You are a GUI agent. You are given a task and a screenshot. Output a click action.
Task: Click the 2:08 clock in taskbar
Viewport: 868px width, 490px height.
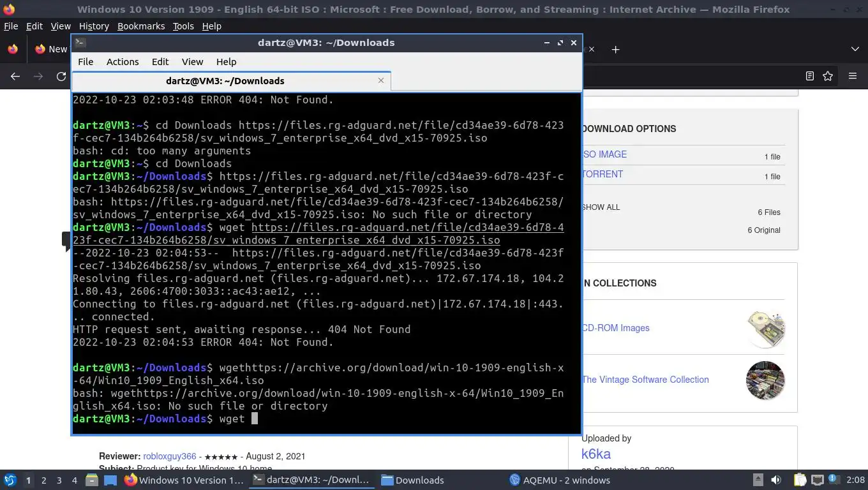(x=855, y=480)
